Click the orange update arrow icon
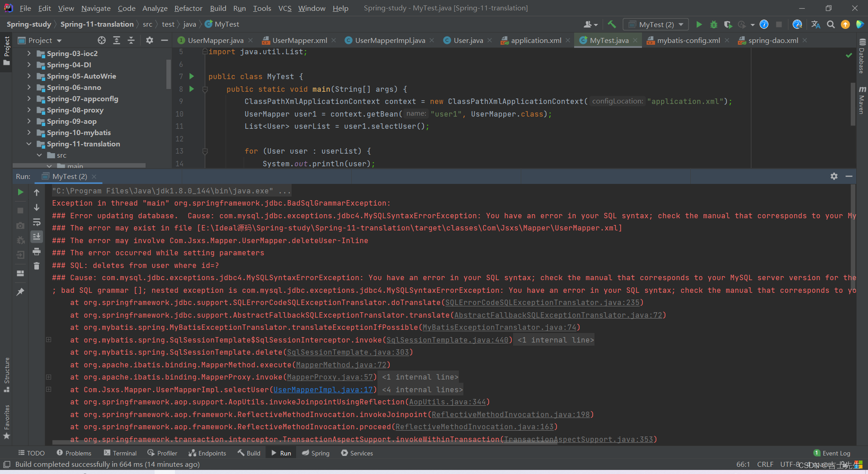 click(x=845, y=24)
